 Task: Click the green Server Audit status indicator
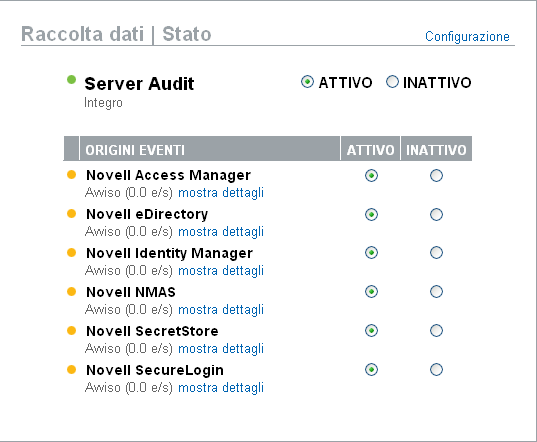point(71,80)
